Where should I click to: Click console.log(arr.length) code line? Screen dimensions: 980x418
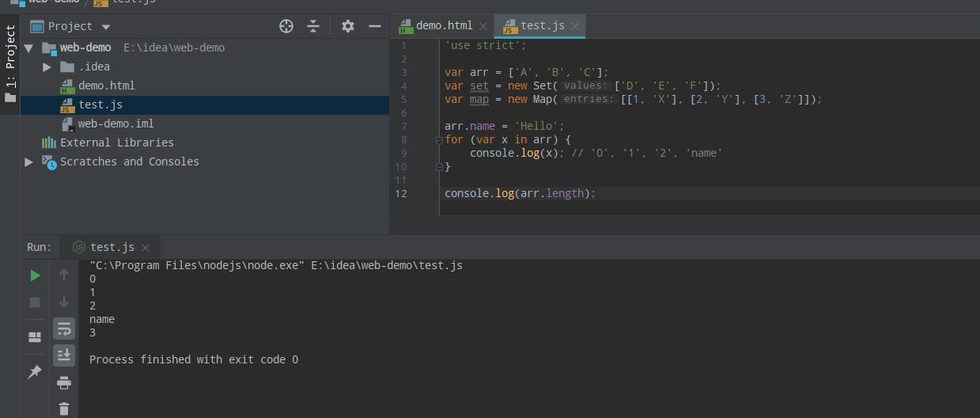(x=520, y=193)
